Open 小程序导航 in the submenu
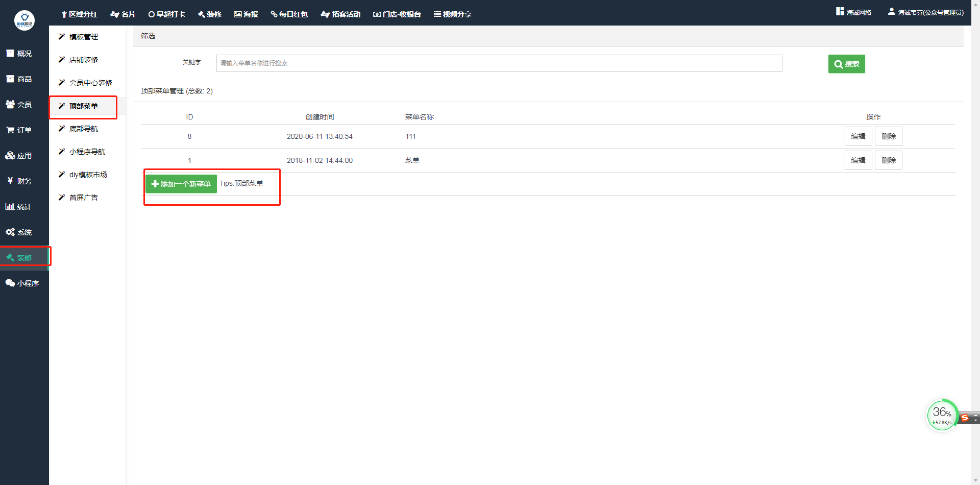The height and width of the screenshot is (485, 980). coord(87,152)
